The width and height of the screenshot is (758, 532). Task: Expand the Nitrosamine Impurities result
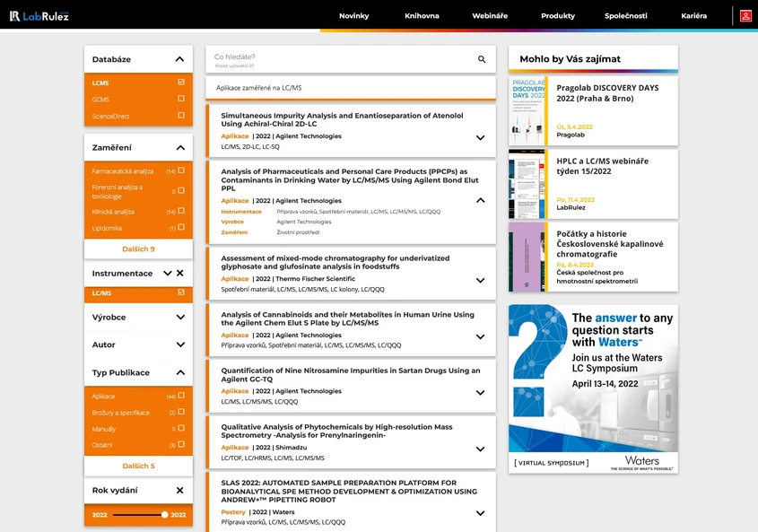(x=480, y=393)
